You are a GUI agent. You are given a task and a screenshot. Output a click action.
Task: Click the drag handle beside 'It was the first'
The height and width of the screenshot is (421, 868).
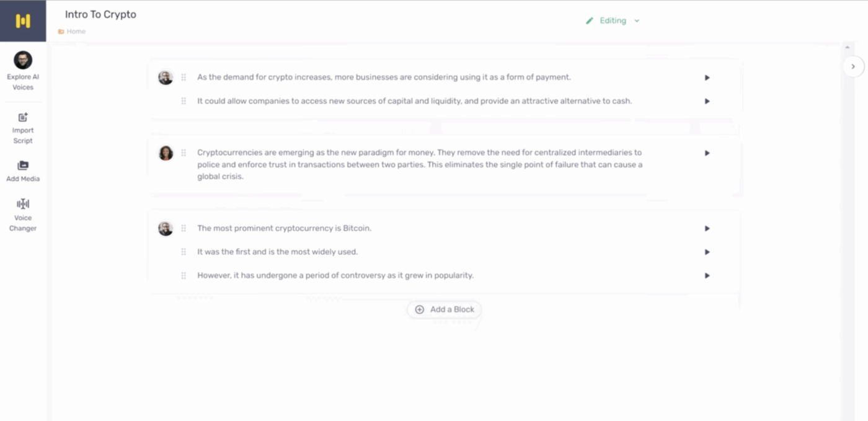pos(184,252)
